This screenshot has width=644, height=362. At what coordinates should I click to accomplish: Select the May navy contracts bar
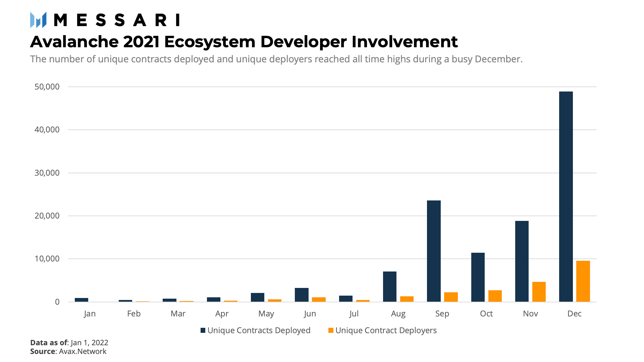[258, 297]
